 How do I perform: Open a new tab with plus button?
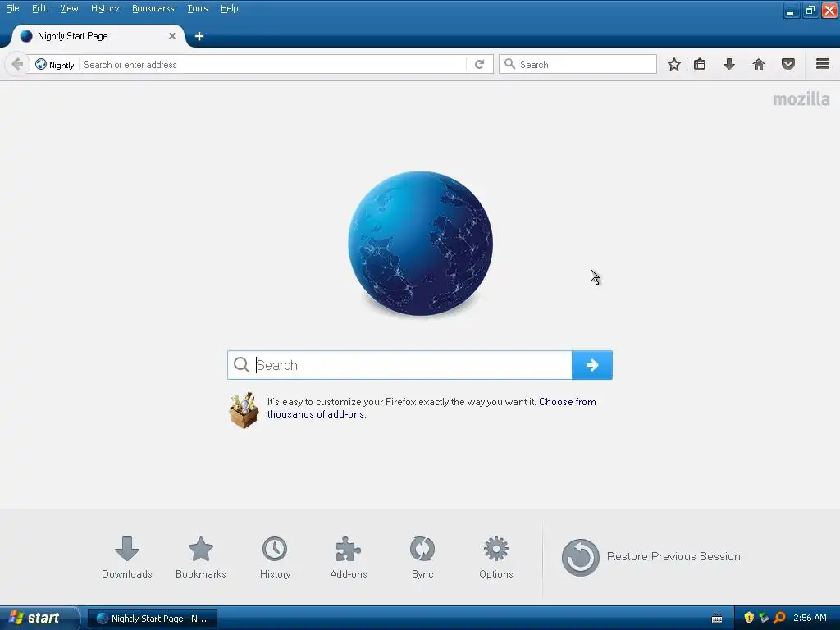point(199,36)
